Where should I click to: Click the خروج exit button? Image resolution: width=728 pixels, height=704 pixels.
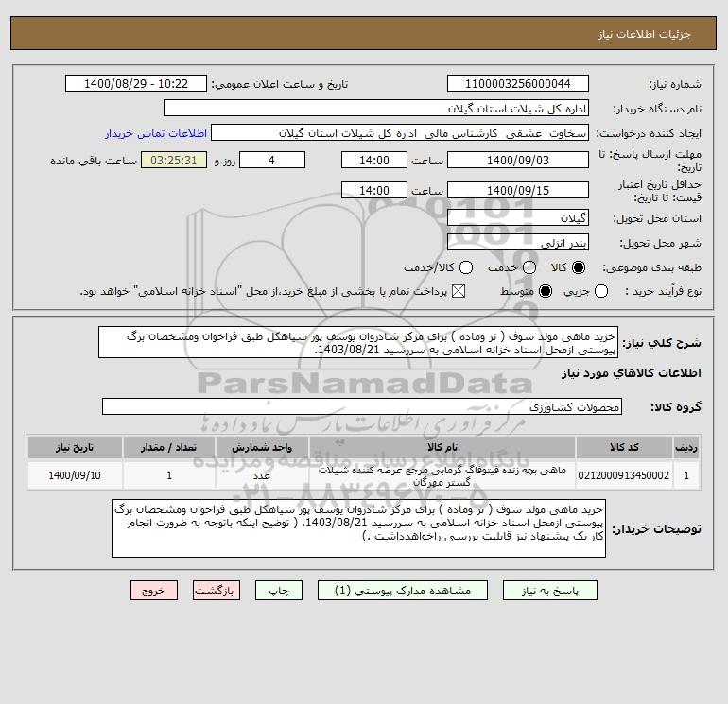154,591
